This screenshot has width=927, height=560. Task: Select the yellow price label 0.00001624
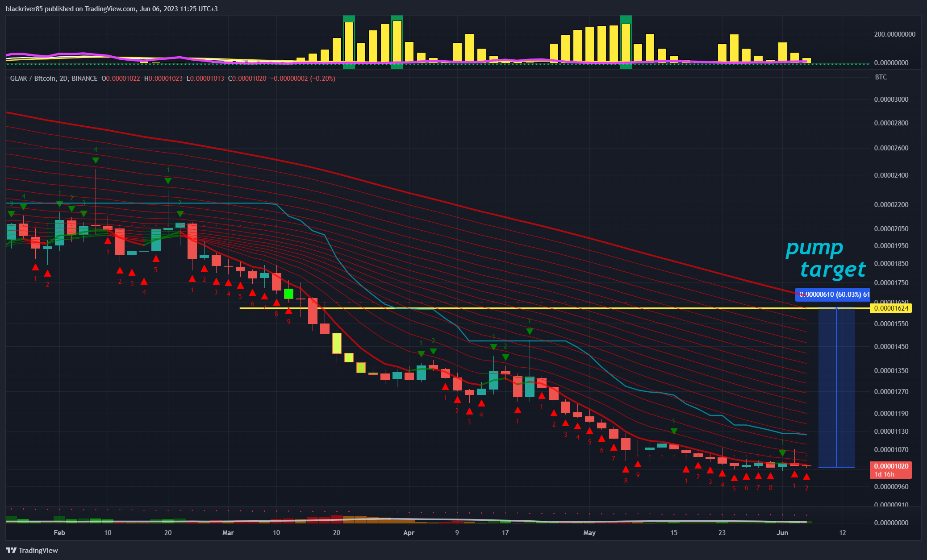pos(891,308)
